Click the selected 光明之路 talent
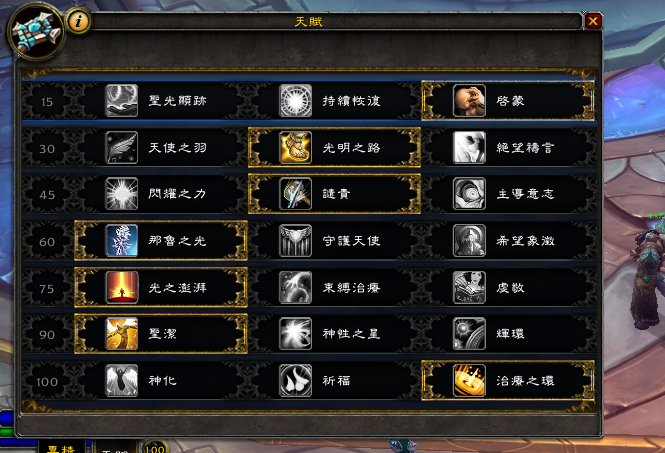Viewport: 665px width, 453px height. [334, 147]
